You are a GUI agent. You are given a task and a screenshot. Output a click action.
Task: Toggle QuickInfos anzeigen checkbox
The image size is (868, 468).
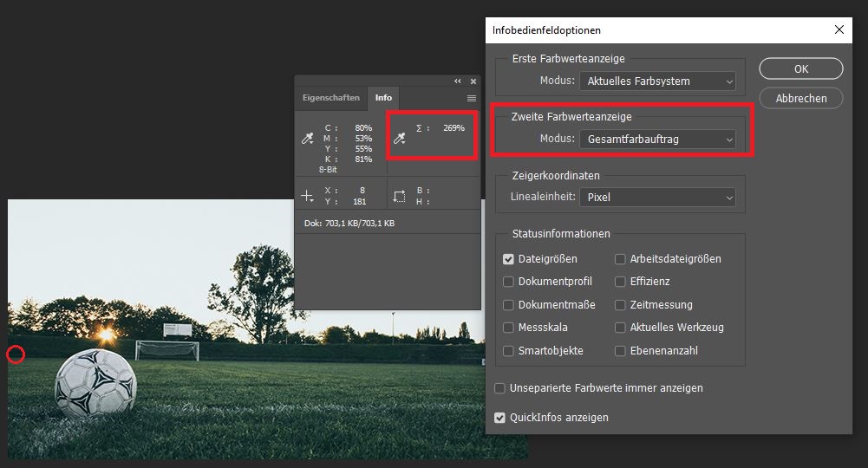pos(499,418)
